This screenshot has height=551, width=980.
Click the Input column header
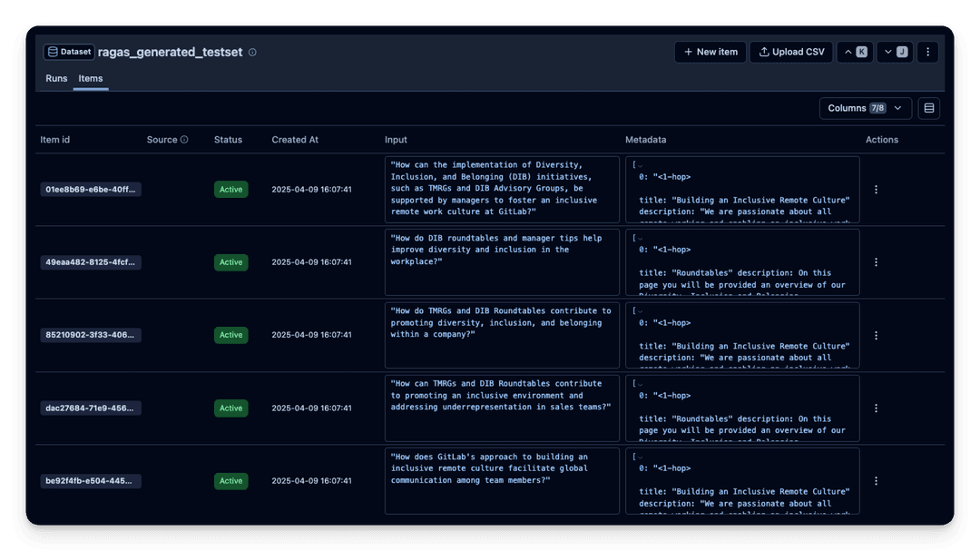[396, 140]
